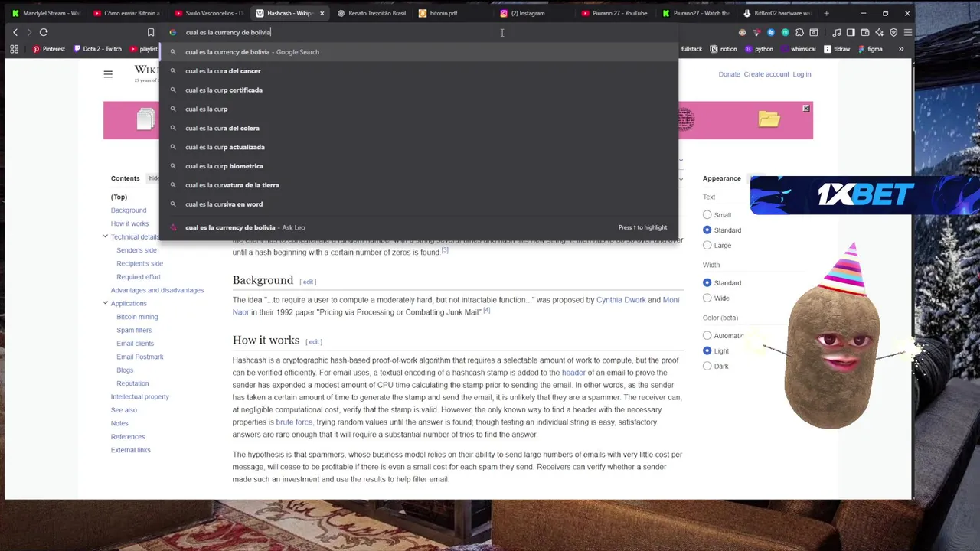The image size is (980, 551).
Task: Switch to Mandylel Stream tab
Action: click(46, 13)
